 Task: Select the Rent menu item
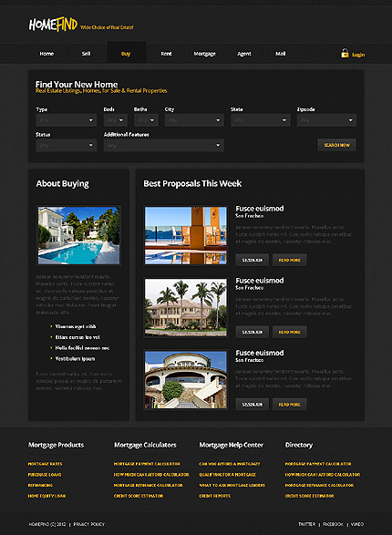click(x=166, y=54)
